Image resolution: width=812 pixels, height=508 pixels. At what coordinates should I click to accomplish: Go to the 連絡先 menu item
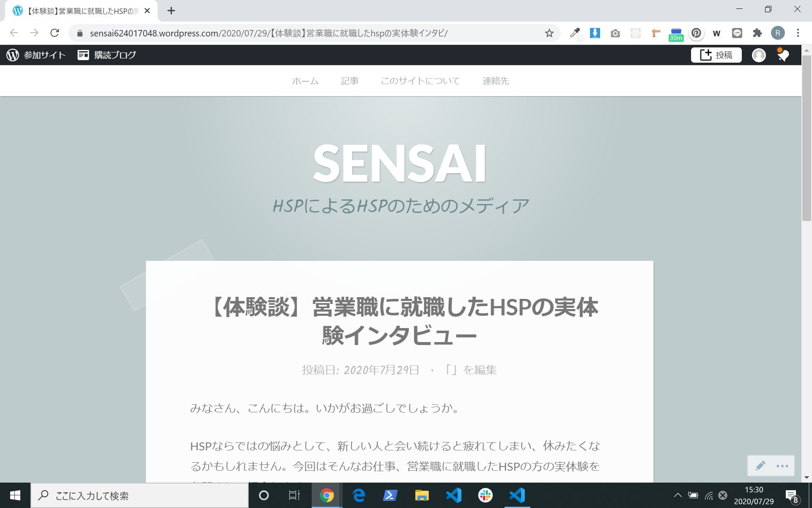(x=495, y=81)
